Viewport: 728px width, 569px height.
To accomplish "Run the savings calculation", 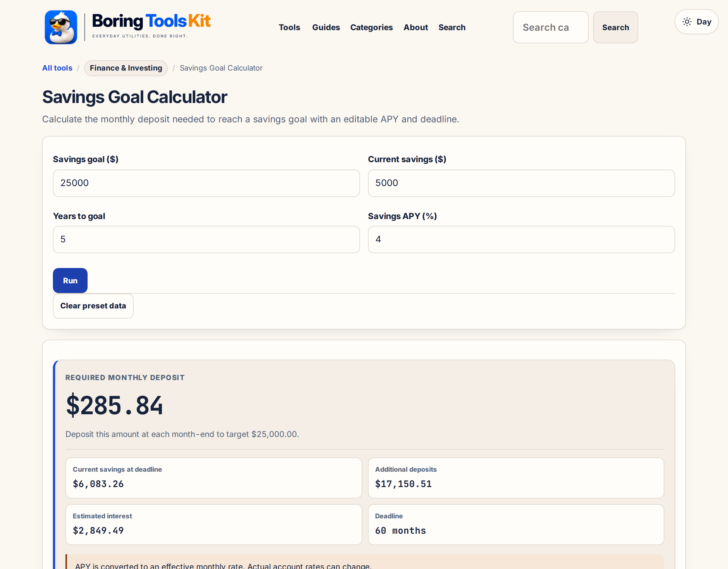I will pos(70,281).
